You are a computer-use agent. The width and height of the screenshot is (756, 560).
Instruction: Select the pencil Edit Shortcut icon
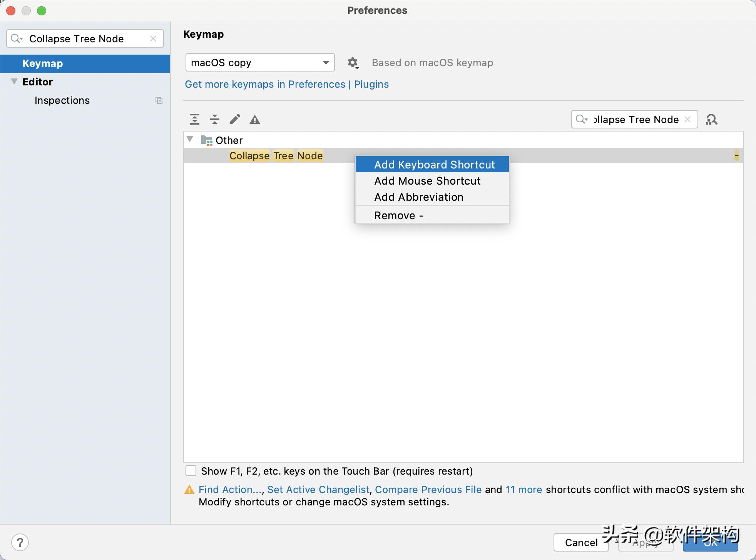[x=235, y=119]
